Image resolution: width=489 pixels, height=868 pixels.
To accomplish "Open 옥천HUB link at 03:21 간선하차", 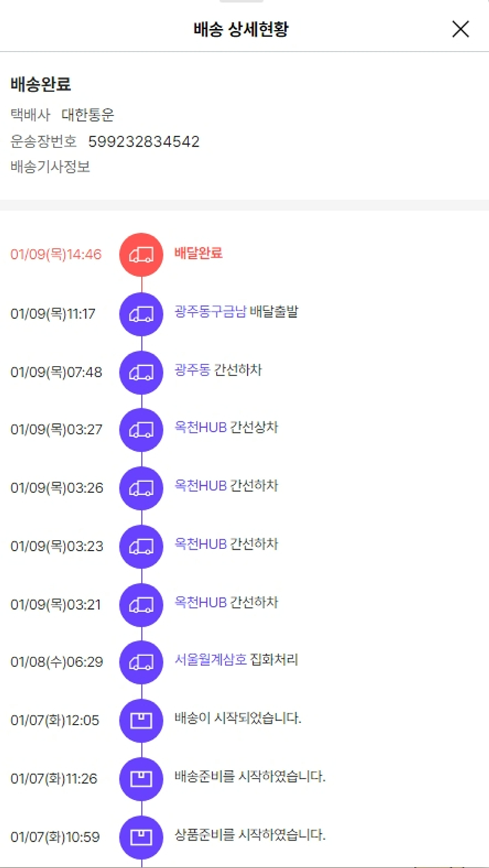I will point(201,602).
